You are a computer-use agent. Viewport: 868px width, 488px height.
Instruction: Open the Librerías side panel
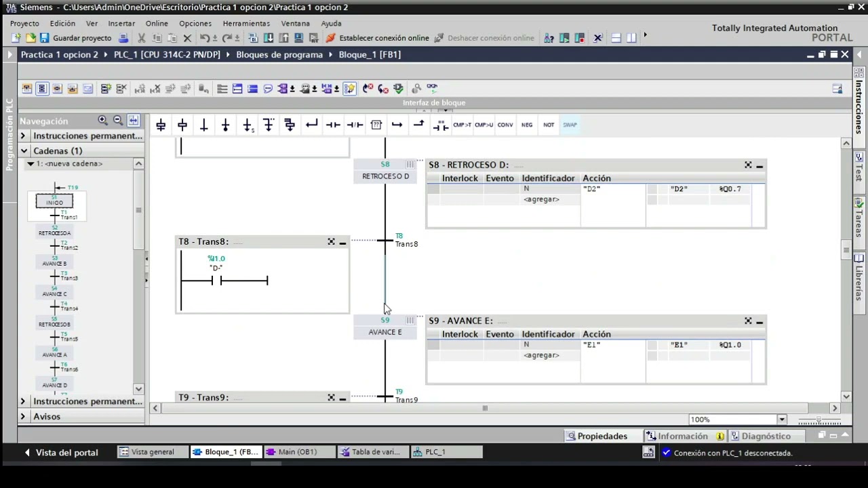(859, 278)
